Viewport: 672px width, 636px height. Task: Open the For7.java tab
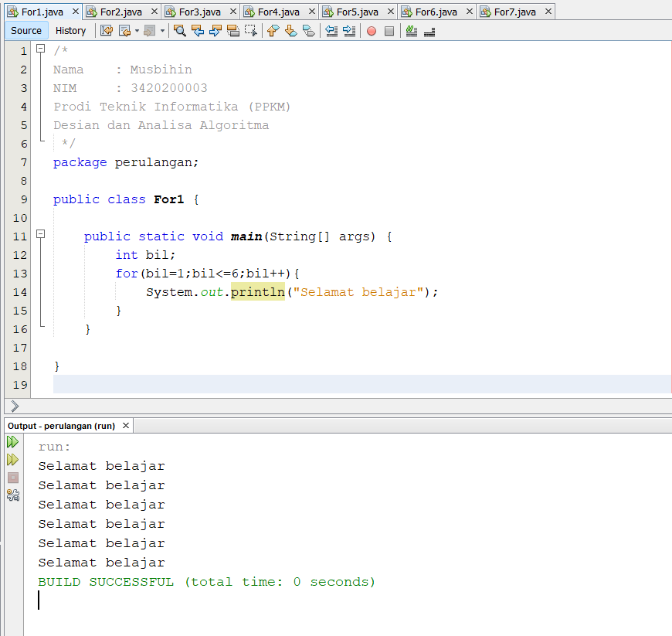515,12
